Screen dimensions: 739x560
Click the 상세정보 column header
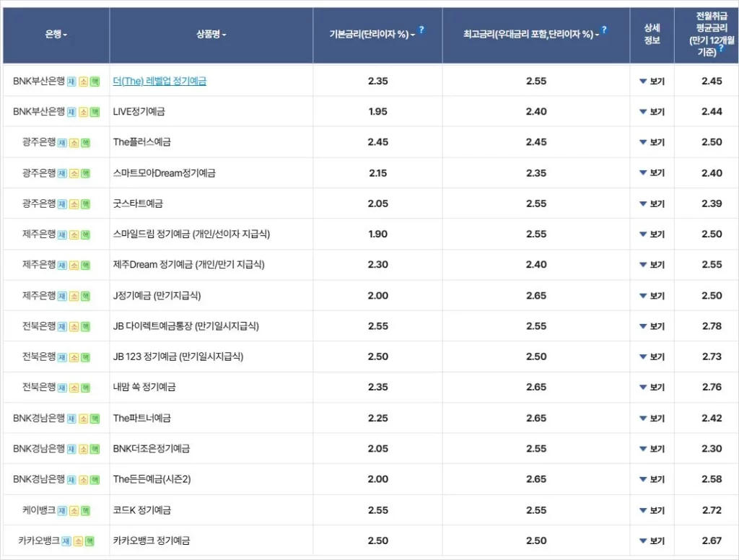650,35
